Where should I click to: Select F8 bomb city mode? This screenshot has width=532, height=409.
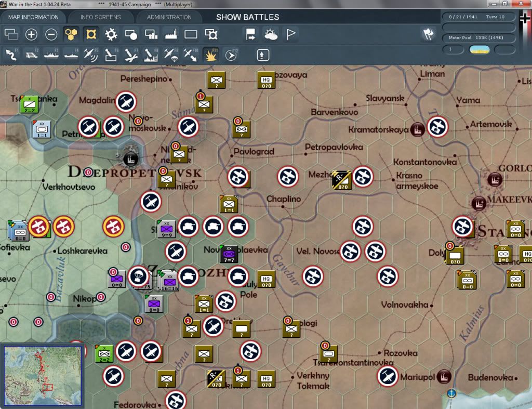[151, 55]
